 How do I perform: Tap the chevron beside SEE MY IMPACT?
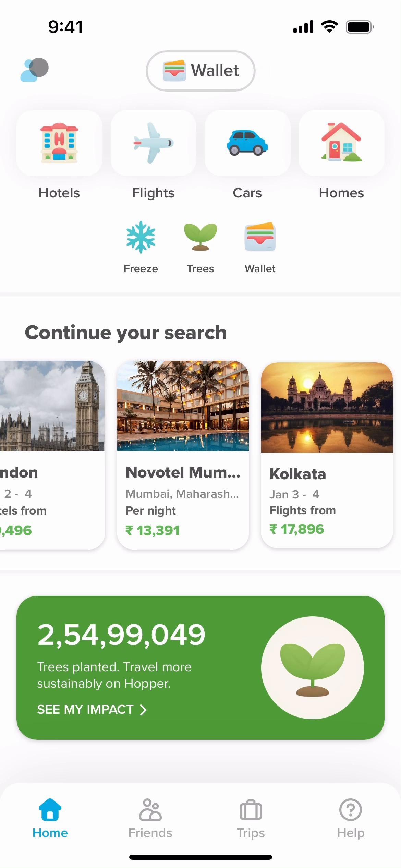click(x=143, y=710)
